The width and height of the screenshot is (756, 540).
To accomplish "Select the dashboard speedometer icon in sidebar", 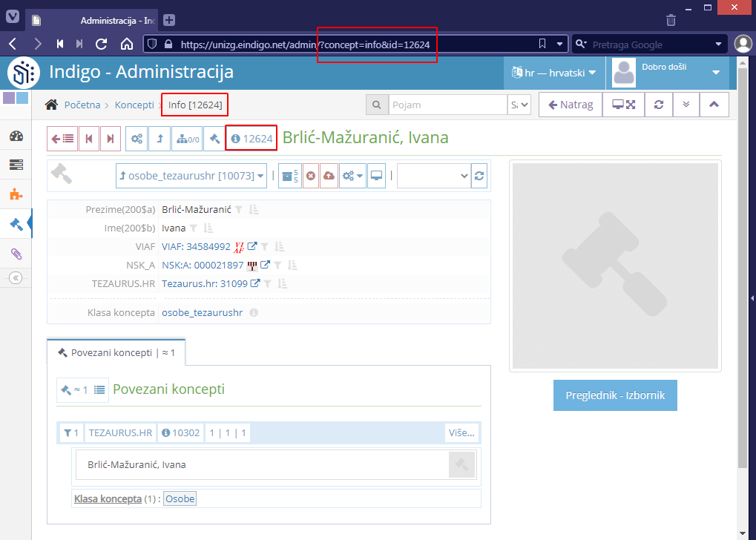I will [x=16, y=136].
